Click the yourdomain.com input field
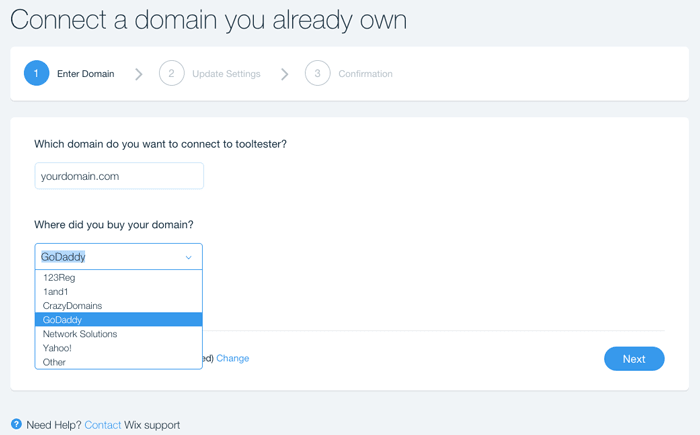 point(119,176)
